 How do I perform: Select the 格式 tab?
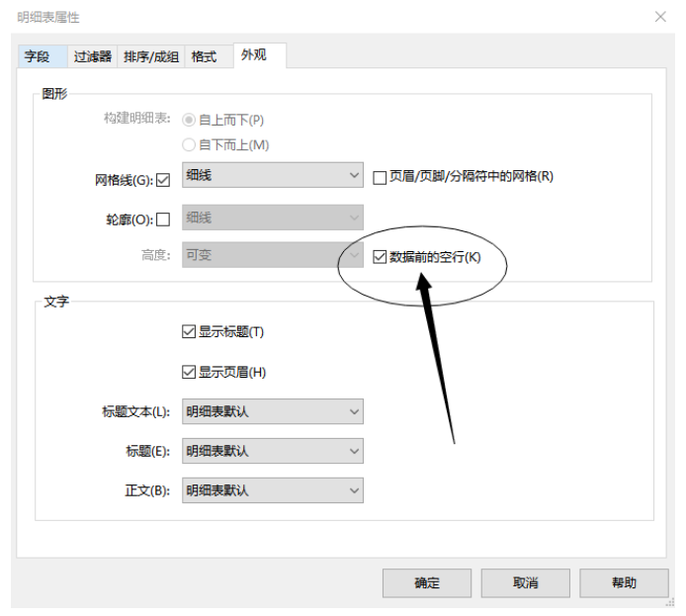pyautogui.click(x=204, y=56)
